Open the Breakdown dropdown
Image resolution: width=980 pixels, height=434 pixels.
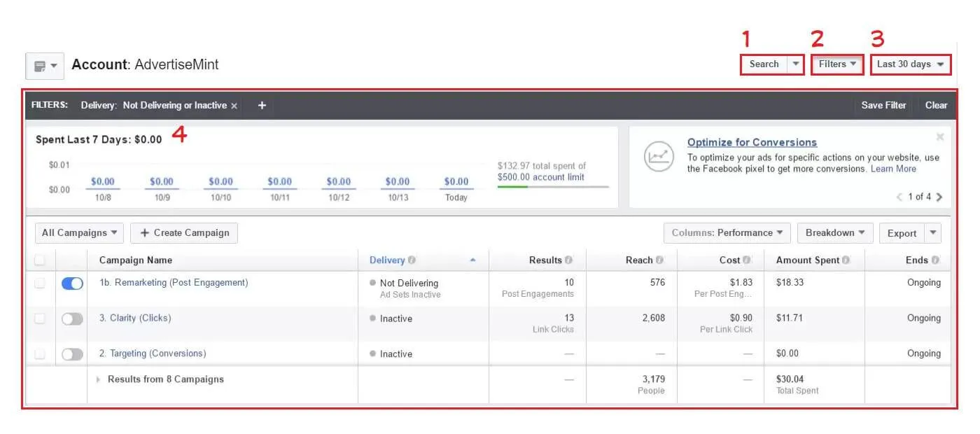[x=834, y=232]
